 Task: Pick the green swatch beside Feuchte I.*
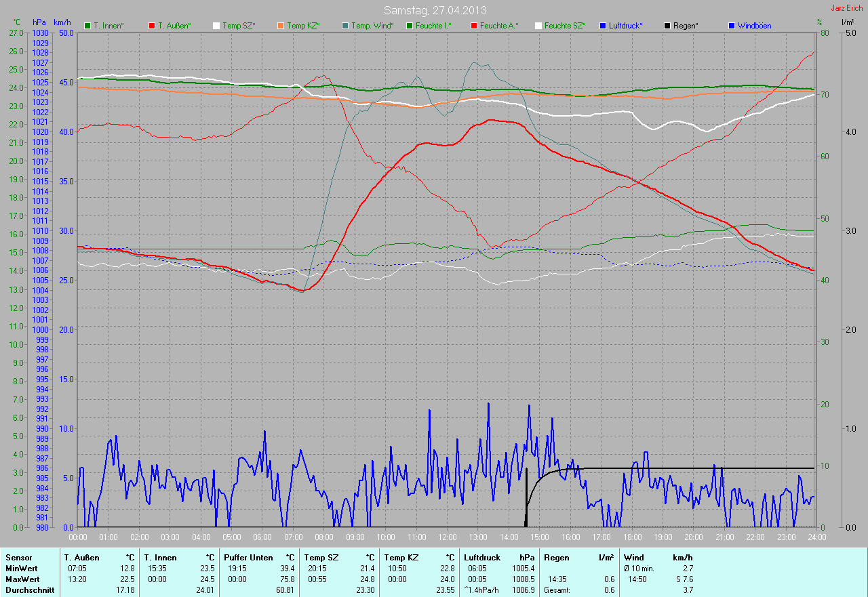[410, 26]
